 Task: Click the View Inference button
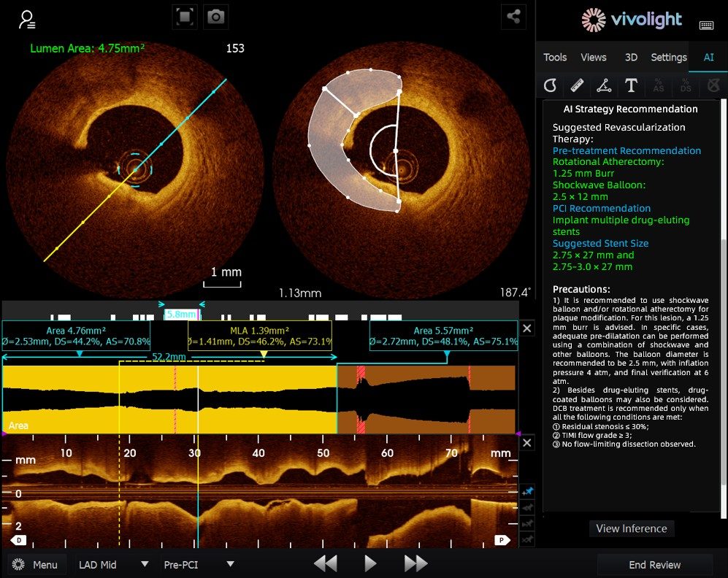tap(631, 528)
